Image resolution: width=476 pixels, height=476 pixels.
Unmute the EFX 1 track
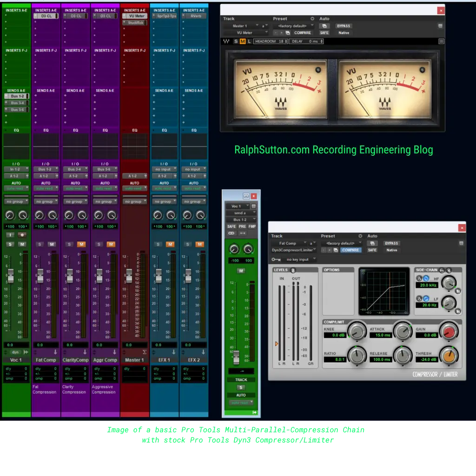pyautogui.click(x=170, y=245)
